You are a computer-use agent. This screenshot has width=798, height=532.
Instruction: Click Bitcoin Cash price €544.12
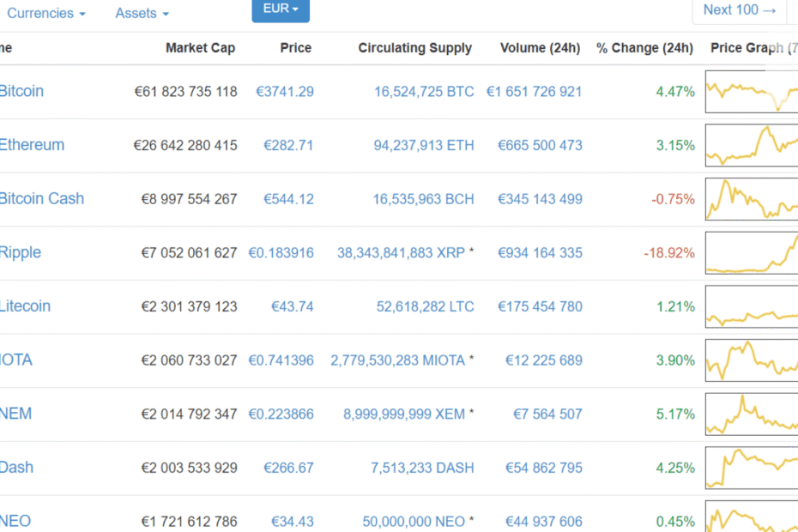coord(288,199)
